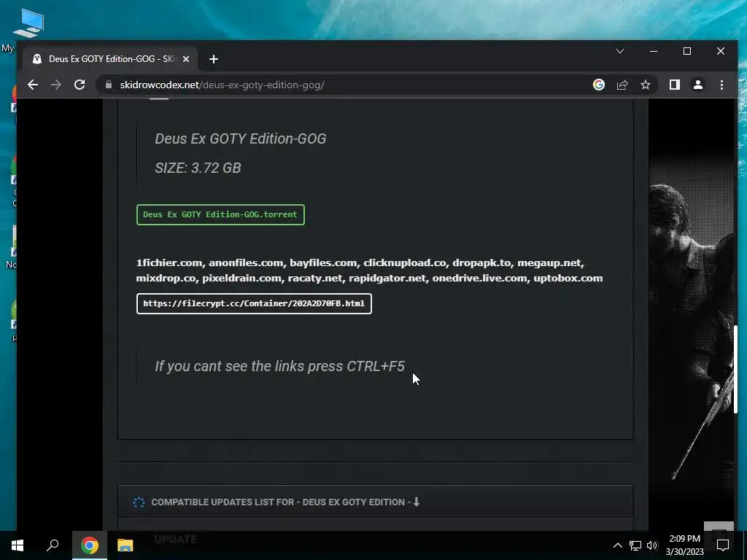Image resolution: width=747 pixels, height=560 pixels.
Task: Click the Chrome taskbar icon
Action: [x=90, y=545]
